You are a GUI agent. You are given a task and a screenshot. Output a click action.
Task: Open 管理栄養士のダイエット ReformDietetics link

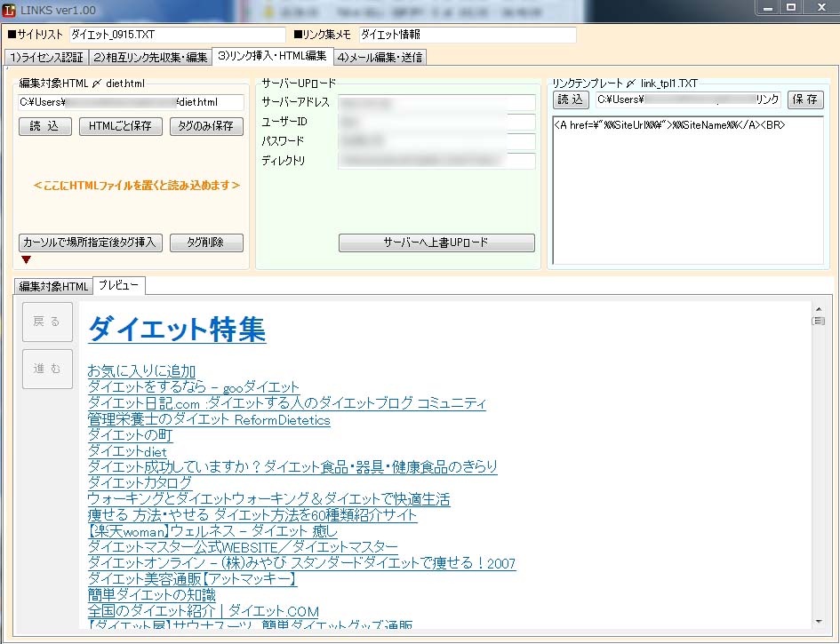pyautogui.click(x=209, y=419)
